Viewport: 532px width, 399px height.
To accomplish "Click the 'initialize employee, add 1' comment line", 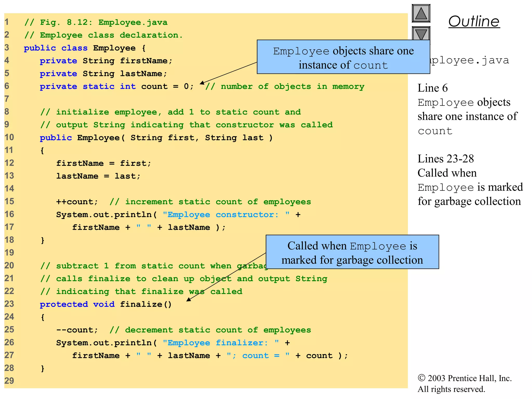I will click(171, 112).
